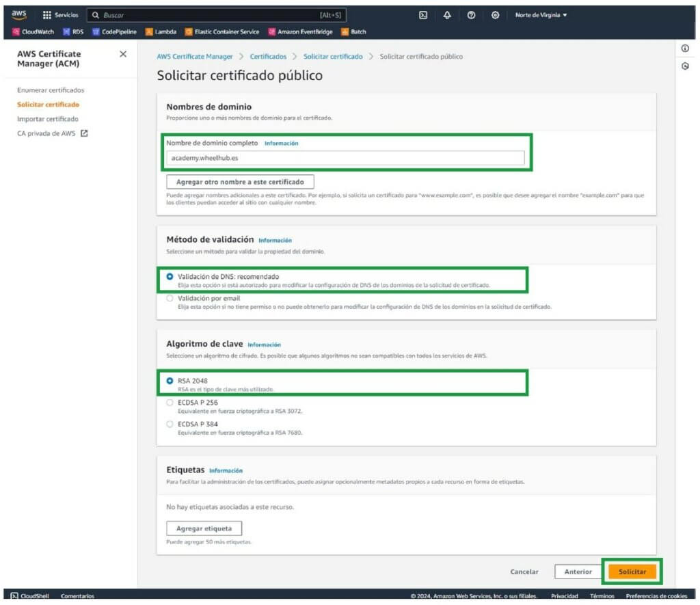Open the settings gear icon

click(x=495, y=15)
